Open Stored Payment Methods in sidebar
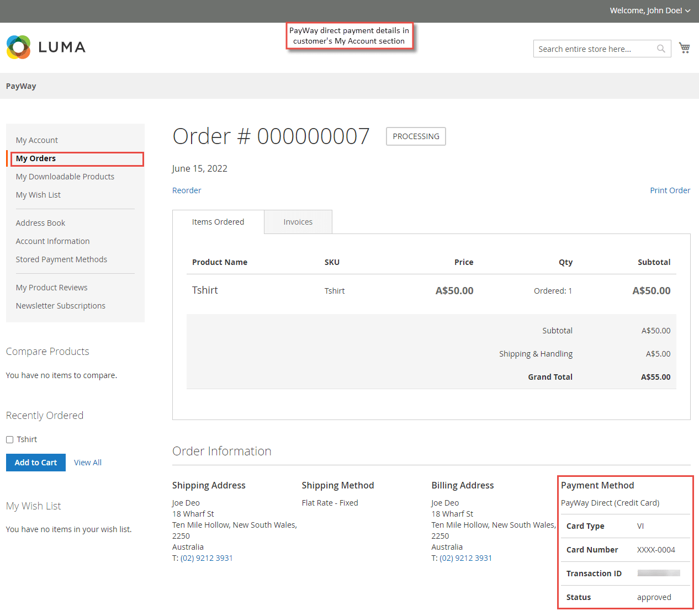This screenshot has height=616, width=699. point(61,259)
